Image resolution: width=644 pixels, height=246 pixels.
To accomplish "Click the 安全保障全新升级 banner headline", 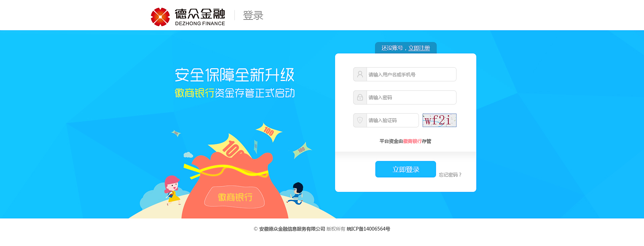I will 234,75.
